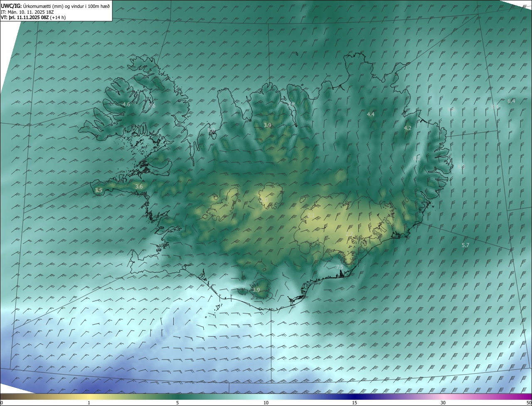Click the 3.9 value on the southern glacier
Image resolution: width=532 pixels, height=406 pixels.
256,290
